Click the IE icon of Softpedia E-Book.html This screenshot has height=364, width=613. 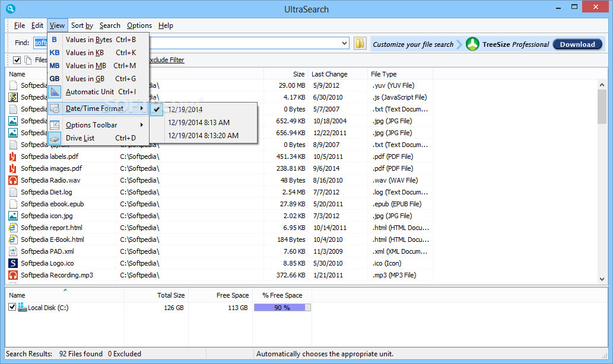click(x=13, y=240)
